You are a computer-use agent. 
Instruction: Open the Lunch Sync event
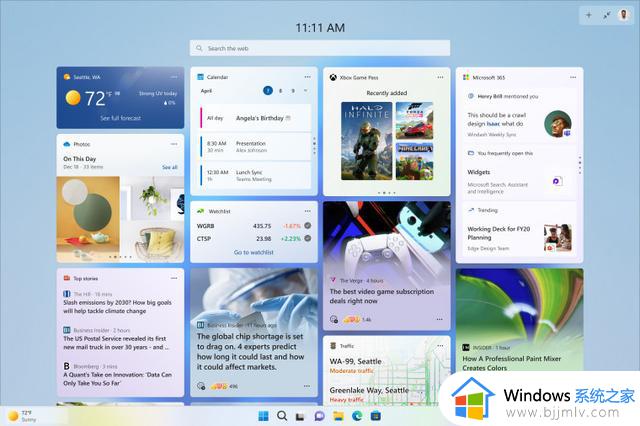255,175
